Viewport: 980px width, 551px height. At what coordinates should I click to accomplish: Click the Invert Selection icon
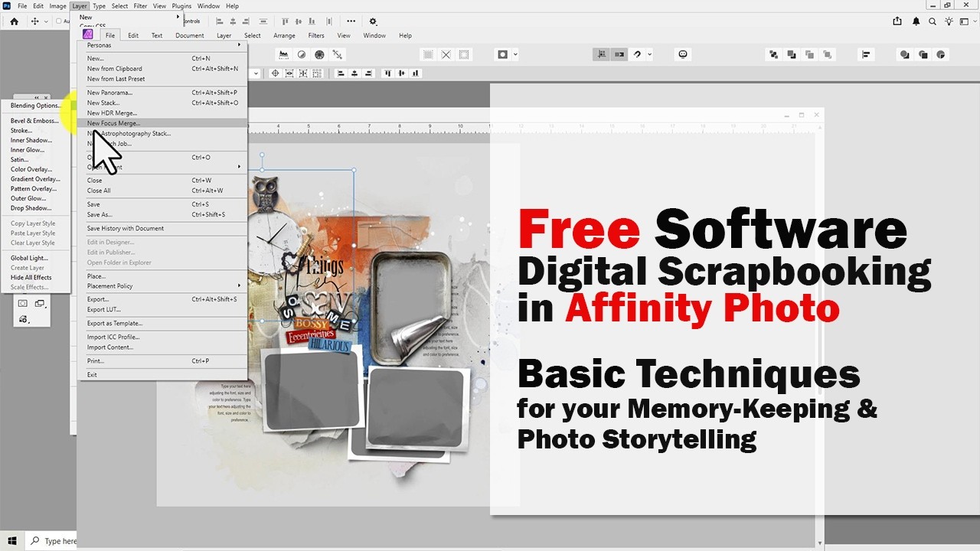464,54
